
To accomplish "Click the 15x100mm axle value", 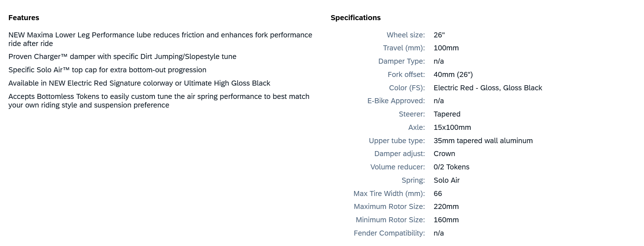I will (452, 127).
